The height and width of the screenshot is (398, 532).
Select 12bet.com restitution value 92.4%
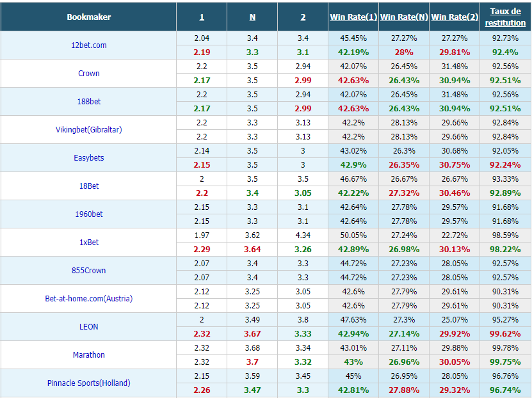click(505, 52)
